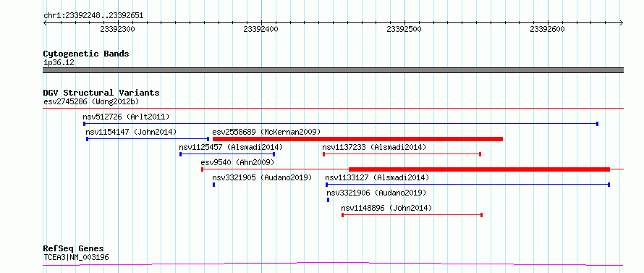Open the nsv1125457 (Alsmadi2014) variant label
This screenshot has width=644, height=273.
(231, 147)
